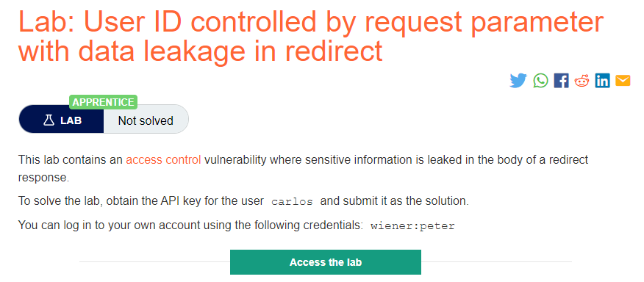Click the 'This lab contains an' sentence start

pyautogui.click(x=71, y=159)
